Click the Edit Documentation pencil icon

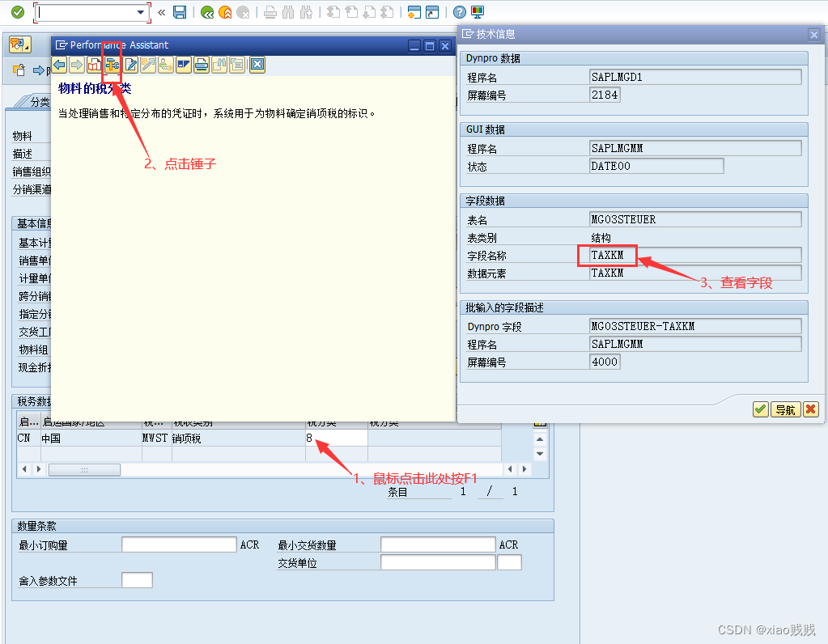pos(130,65)
